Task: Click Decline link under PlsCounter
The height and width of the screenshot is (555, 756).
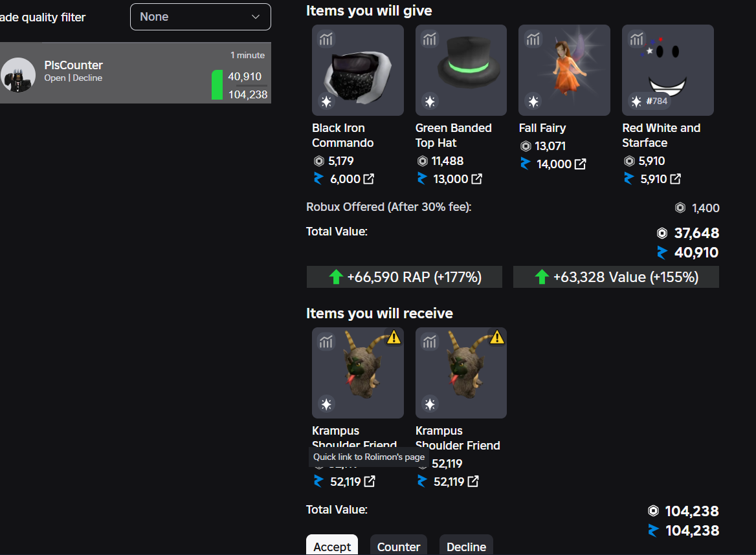Action: [x=87, y=78]
